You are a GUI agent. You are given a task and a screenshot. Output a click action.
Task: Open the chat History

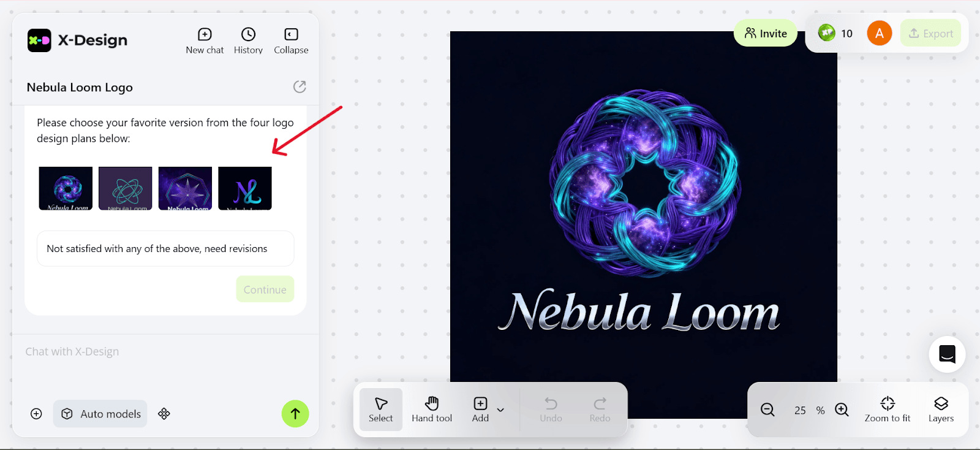[x=248, y=41]
